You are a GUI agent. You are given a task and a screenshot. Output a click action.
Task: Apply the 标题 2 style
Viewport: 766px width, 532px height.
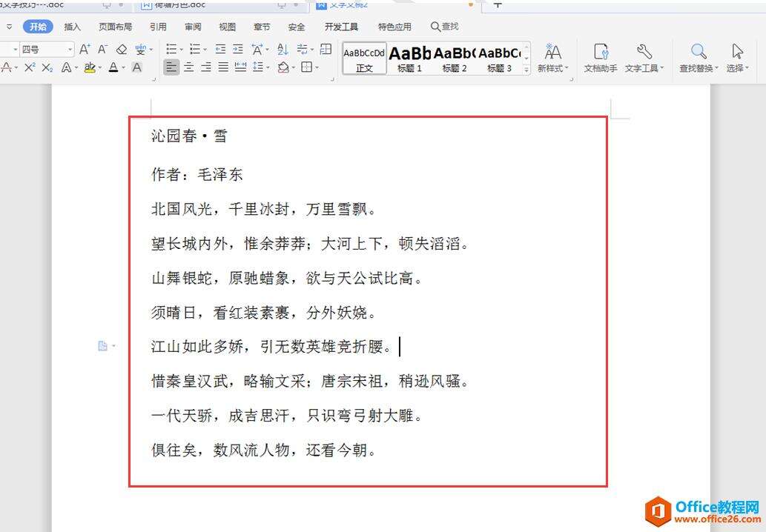click(455, 58)
